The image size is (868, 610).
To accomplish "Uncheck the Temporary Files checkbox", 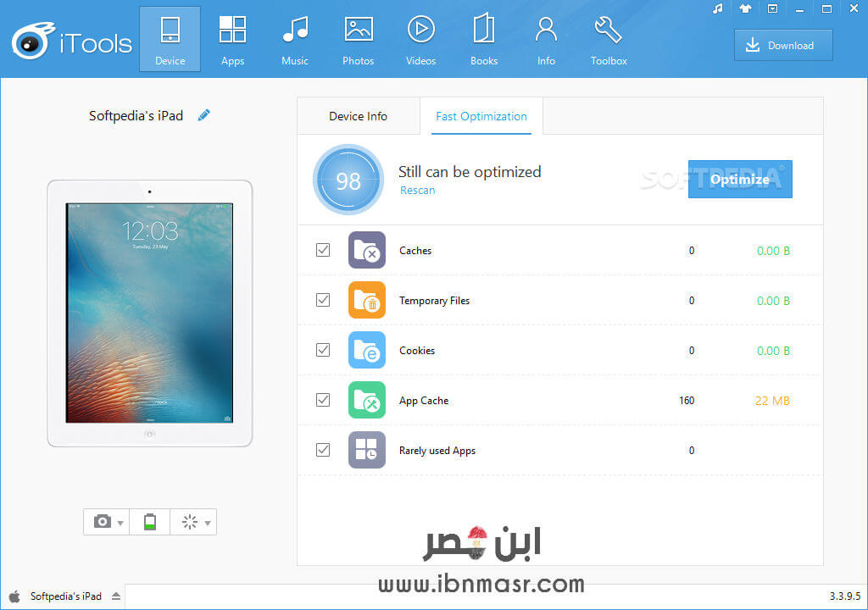I will [x=323, y=300].
